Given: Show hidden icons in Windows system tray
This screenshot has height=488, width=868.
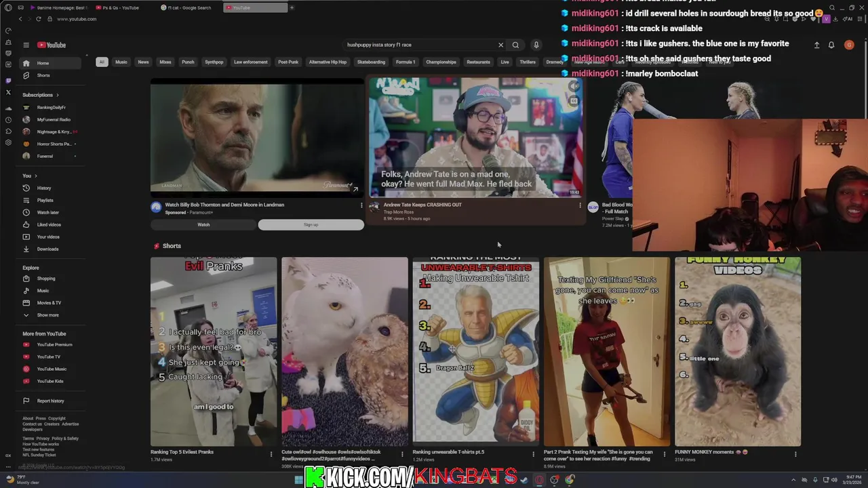Looking at the screenshot, I should tap(794, 480).
